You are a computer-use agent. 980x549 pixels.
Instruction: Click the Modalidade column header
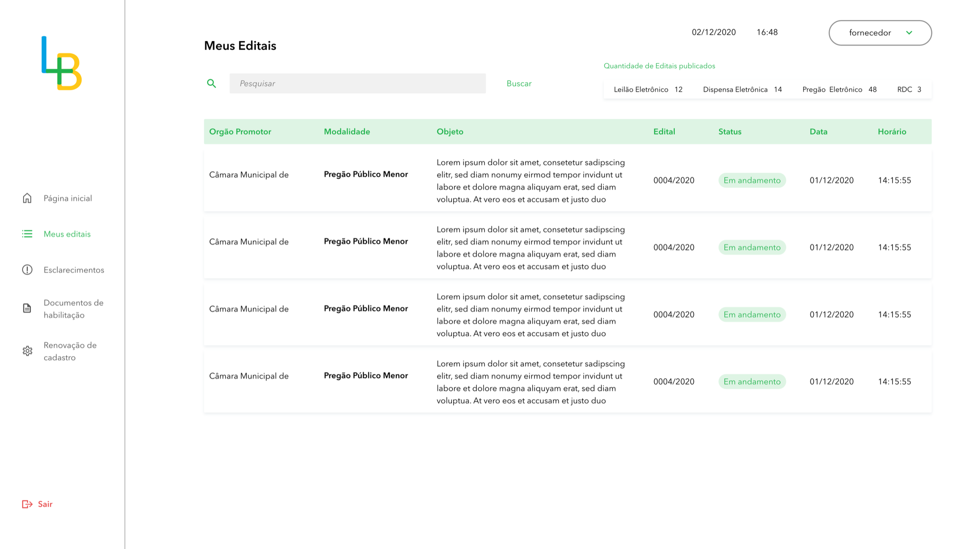347,131
